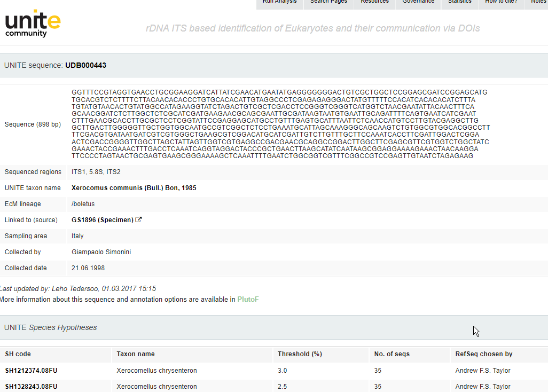The height and width of the screenshot is (392, 548).
Task: Open species hypothesis SH1328243.08FU
Action: [x=31, y=387]
